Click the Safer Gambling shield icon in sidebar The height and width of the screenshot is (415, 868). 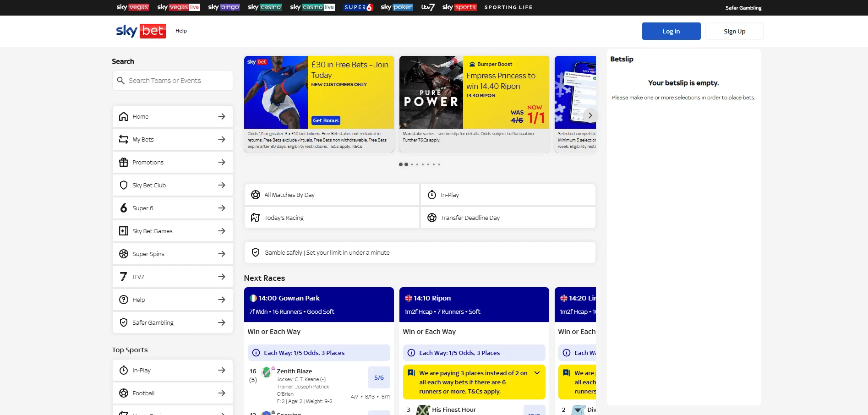pos(124,322)
